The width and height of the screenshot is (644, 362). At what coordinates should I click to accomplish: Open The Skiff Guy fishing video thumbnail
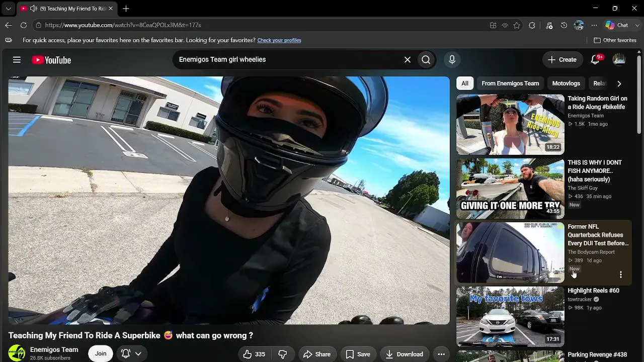[510, 189]
